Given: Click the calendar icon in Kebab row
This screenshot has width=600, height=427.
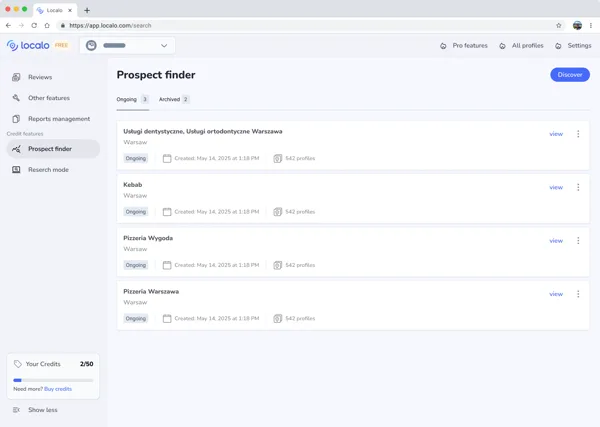Looking at the screenshot, I should point(167,212).
